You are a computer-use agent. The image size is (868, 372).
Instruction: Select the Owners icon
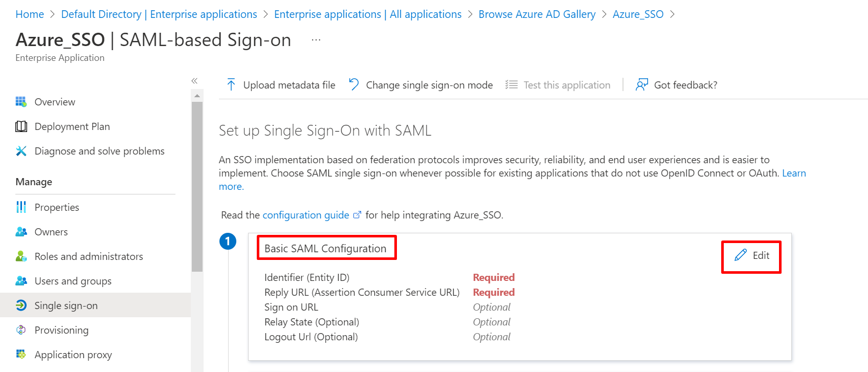[x=21, y=232]
